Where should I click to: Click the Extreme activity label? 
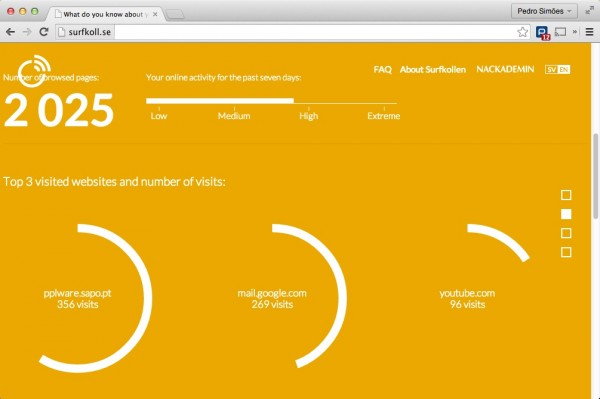(383, 116)
